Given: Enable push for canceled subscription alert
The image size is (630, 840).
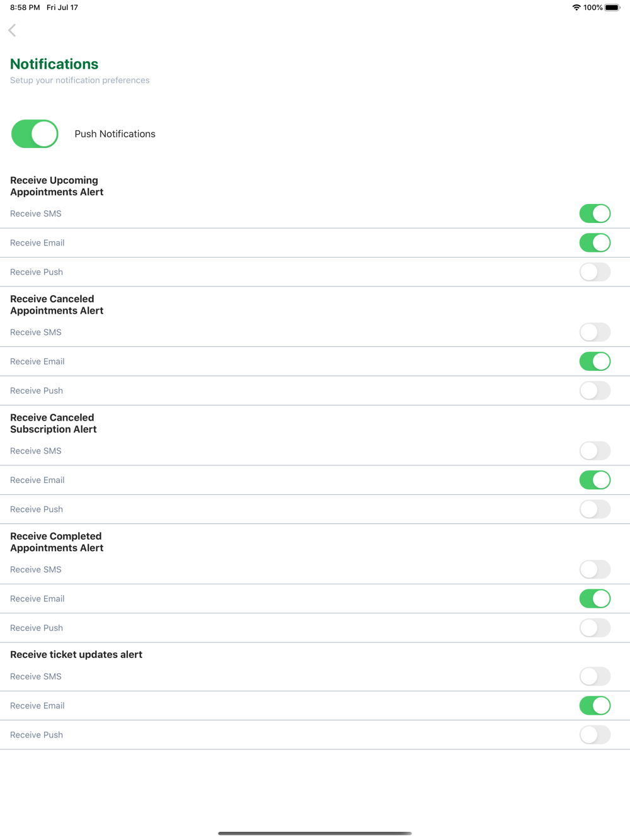Looking at the screenshot, I should coord(595,509).
